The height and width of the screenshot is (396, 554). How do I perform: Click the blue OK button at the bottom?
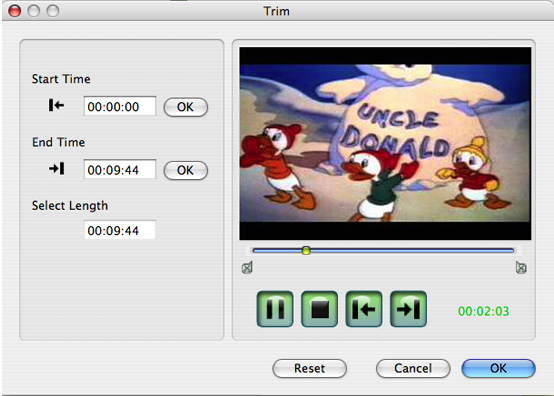tap(499, 368)
